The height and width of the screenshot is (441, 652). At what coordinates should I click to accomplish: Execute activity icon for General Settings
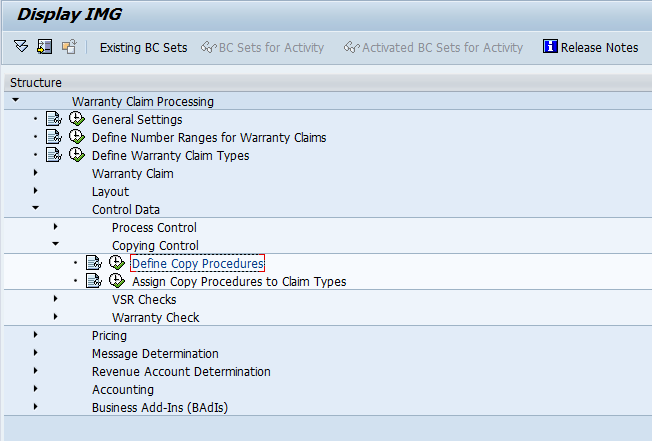pyautogui.click(x=77, y=119)
